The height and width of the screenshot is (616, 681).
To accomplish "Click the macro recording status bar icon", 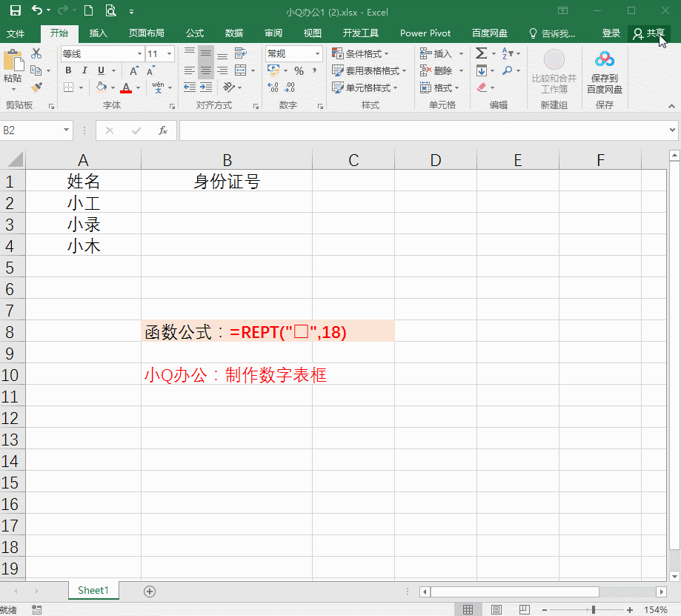I will pyautogui.click(x=37, y=610).
